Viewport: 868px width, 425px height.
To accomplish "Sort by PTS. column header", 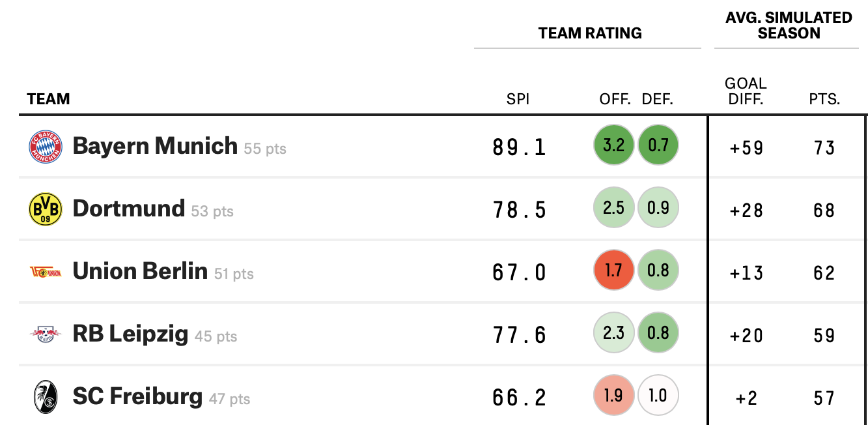I will (x=824, y=100).
